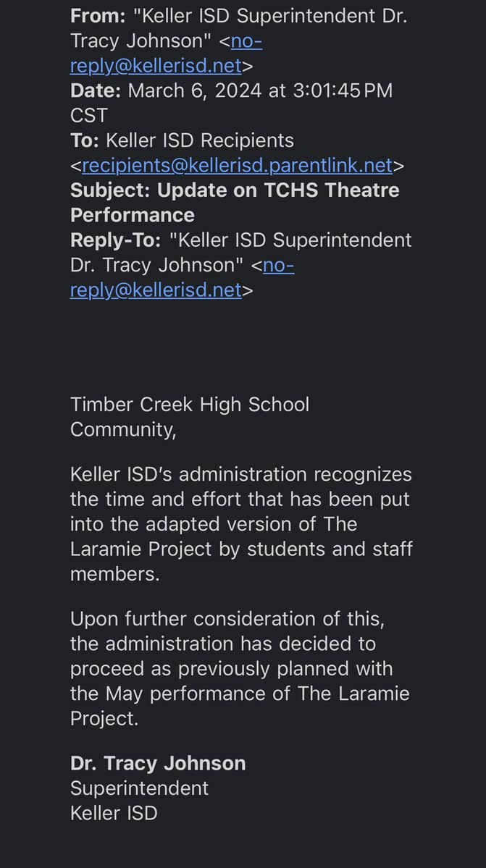Viewport: 486px width, 868px height.
Task: Tap the March 6, 2024 date text
Action: (x=195, y=90)
